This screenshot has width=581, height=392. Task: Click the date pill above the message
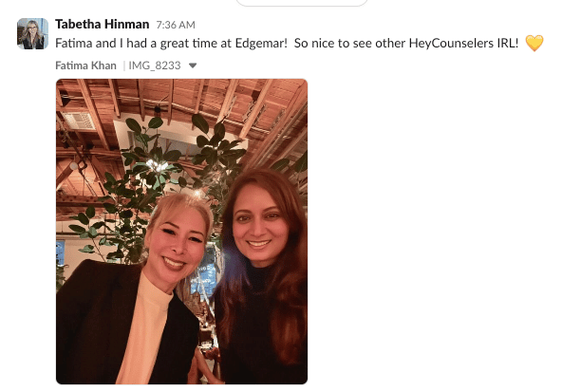tap(301, 3)
